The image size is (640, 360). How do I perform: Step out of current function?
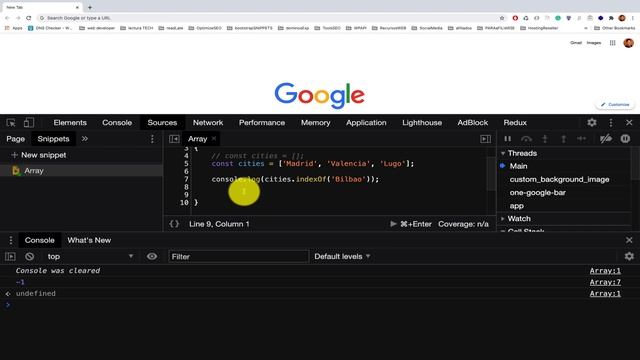pyautogui.click(x=563, y=139)
